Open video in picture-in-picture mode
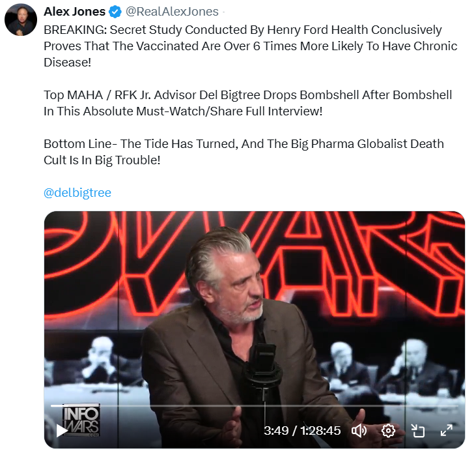This screenshot has width=476, height=453. pyautogui.click(x=417, y=431)
